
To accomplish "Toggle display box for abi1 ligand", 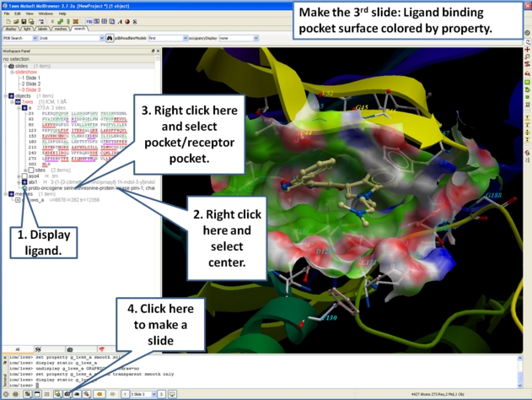I will [26, 181].
